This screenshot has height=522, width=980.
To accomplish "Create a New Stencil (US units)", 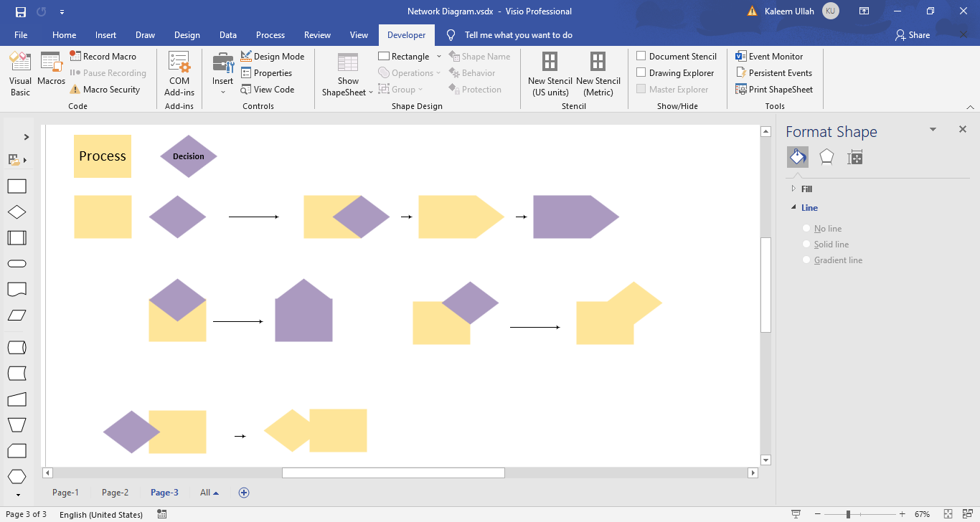I will [x=550, y=74].
